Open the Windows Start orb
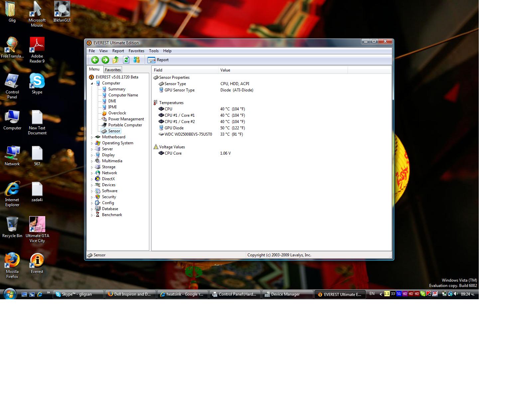 pyautogui.click(x=10, y=294)
